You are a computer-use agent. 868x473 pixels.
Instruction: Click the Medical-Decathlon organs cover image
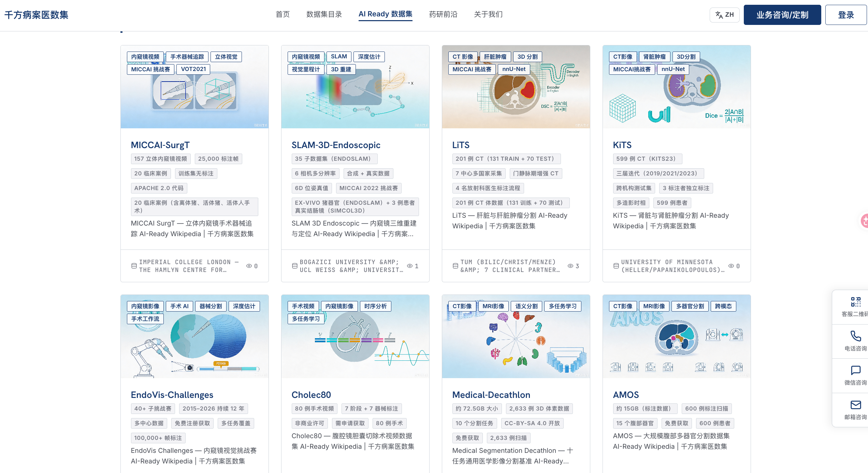pyautogui.click(x=516, y=336)
